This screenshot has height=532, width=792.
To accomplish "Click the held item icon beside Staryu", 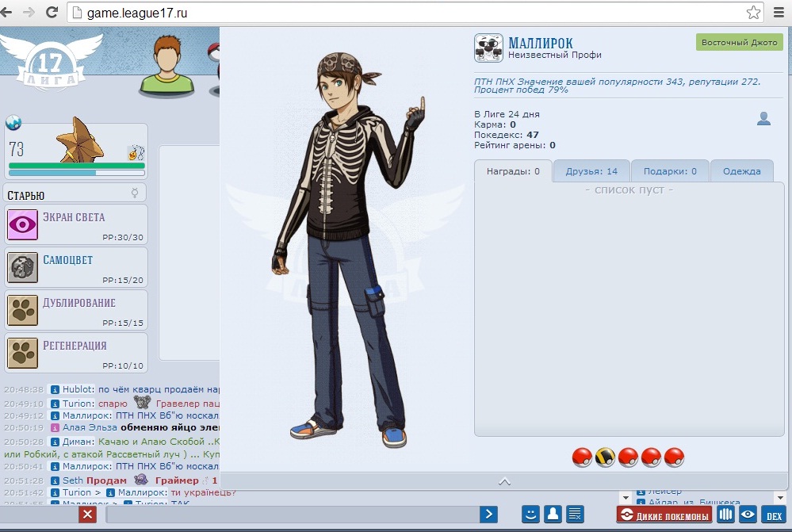I will pos(136,152).
